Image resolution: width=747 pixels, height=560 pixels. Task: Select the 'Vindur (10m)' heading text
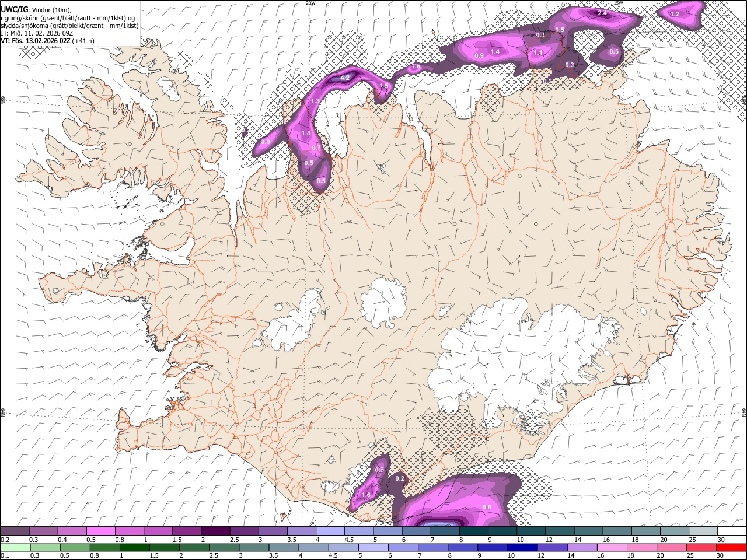pyautogui.click(x=50, y=9)
